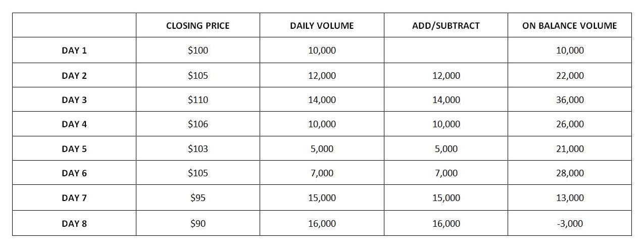This screenshot has width=644, height=249.
Task: Select the empty Day 1 add/subtract cell
Action: (446, 51)
